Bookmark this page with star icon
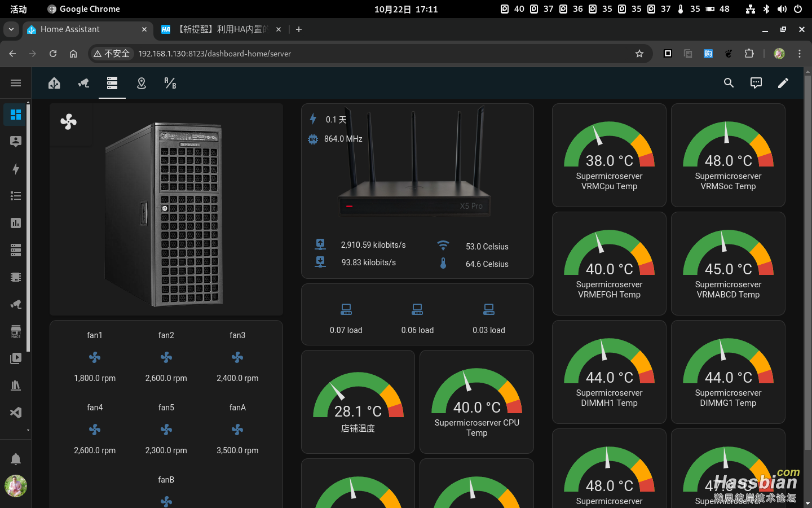Image resolution: width=812 pixels, height=508 pixels. [639, 54]
